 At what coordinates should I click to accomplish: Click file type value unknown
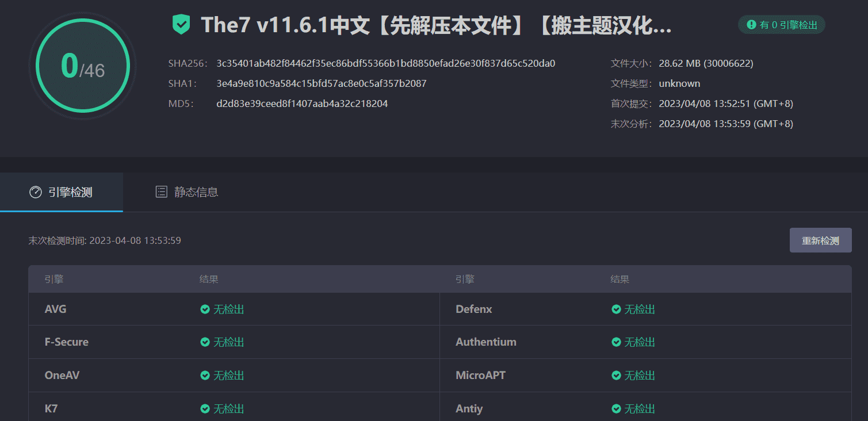[679, 83]
